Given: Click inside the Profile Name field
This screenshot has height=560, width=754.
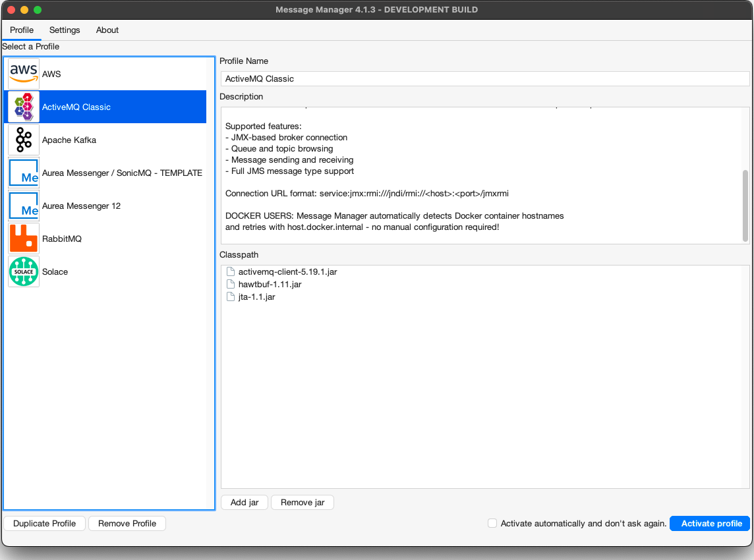Looking at the screenshot, I should click(x=484, y=78).
